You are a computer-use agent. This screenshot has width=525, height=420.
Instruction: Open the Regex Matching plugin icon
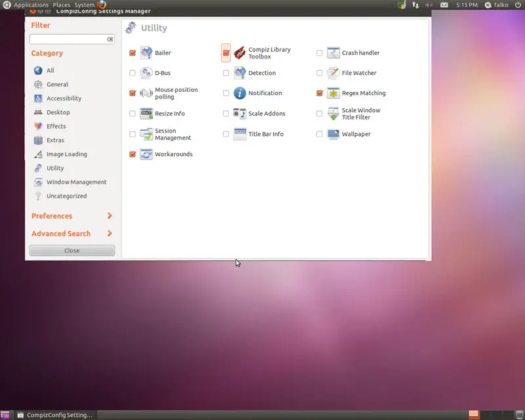coord(333,93)
